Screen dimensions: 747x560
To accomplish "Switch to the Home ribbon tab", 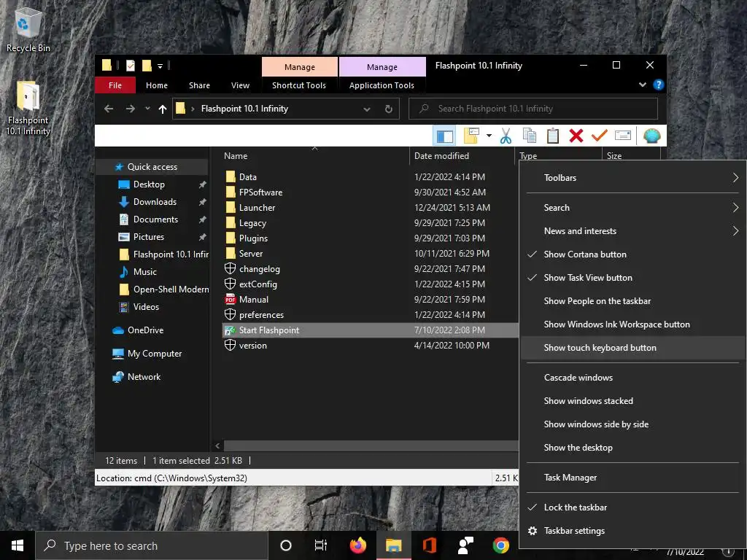I will tap(157, 85).
